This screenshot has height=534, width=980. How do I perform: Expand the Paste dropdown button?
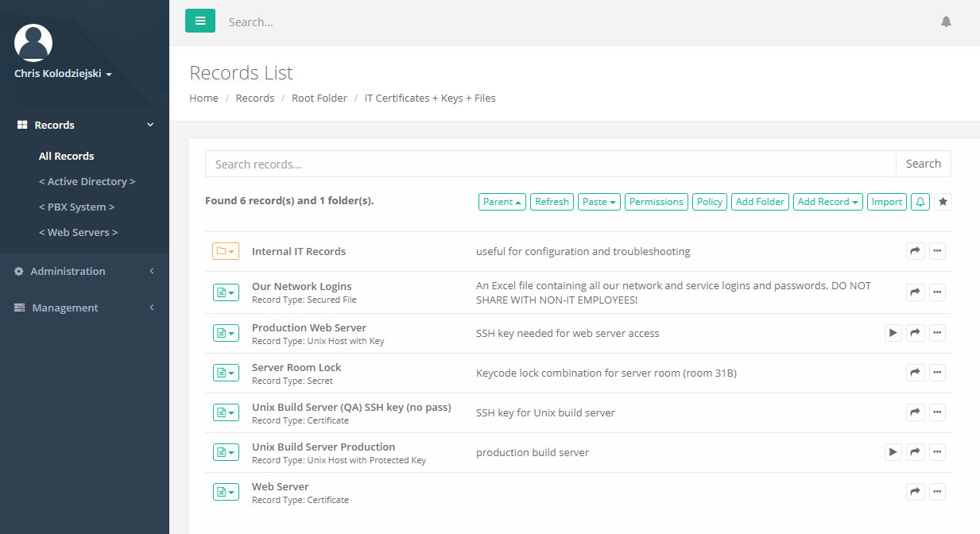click(599, 202)
